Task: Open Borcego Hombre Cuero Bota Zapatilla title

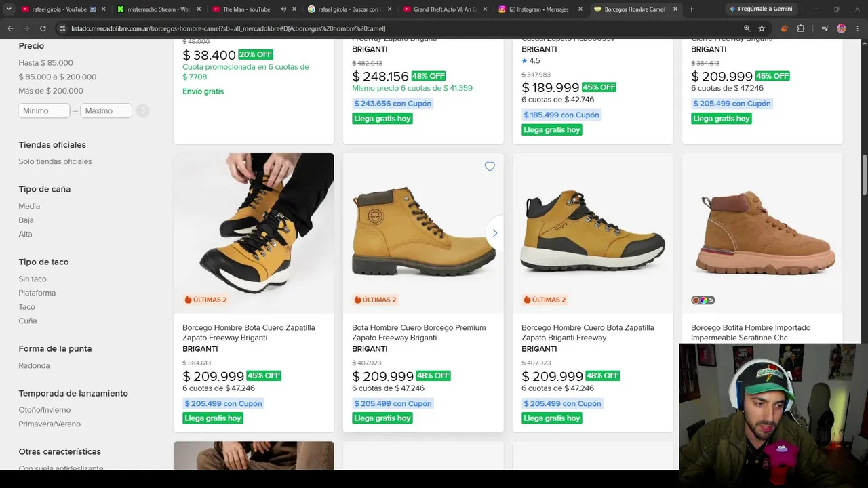Action: point(588,332)
